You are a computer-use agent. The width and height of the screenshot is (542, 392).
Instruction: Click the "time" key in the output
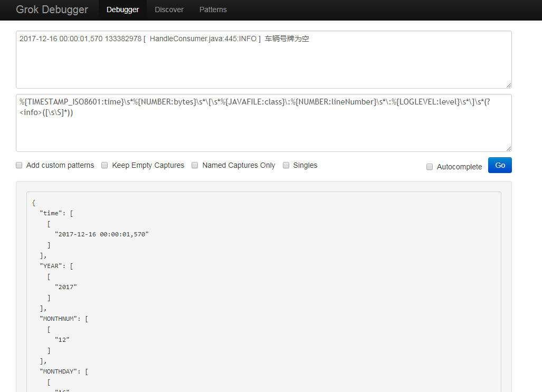point(51,213)
